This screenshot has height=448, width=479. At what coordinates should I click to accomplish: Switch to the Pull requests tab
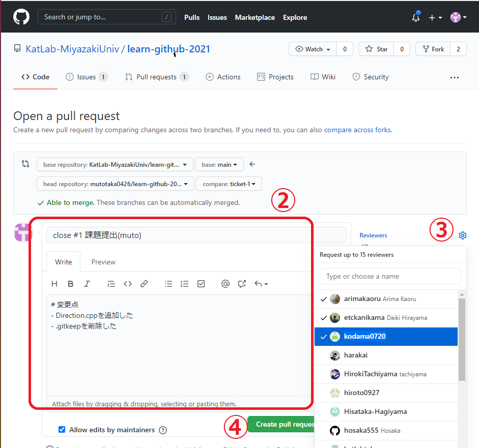pos(157,77)
